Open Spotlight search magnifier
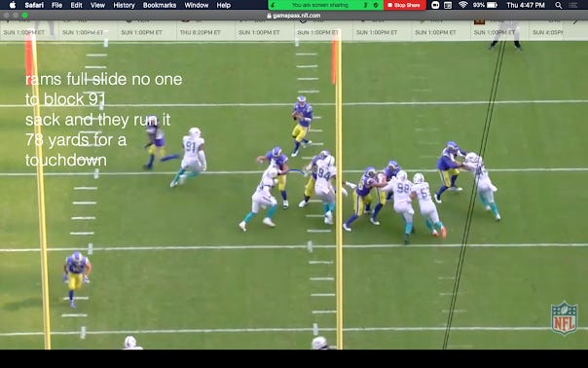This screenshot has width=588, height=368. 559,5
